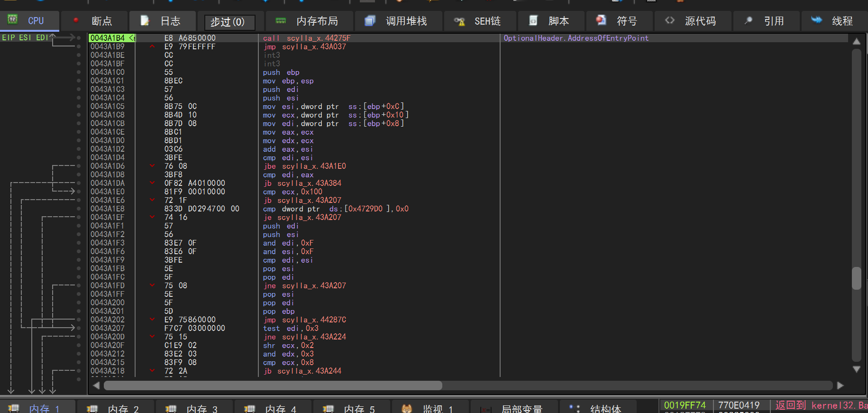The height and width of the screenshot is (413, 868).
Task: Toggle breakpoint bullet at address 0043A1C5
Action: click(x=79, y=106)
